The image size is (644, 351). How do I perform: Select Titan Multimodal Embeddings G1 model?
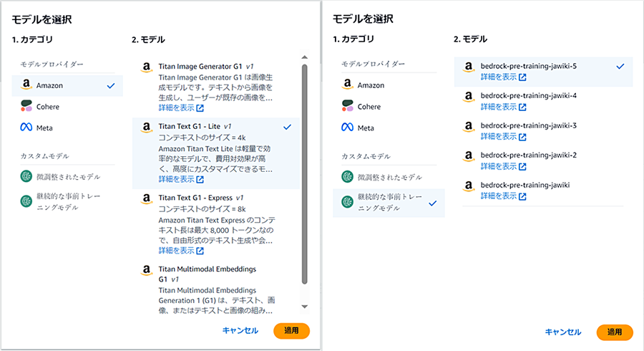click(216, 289)
